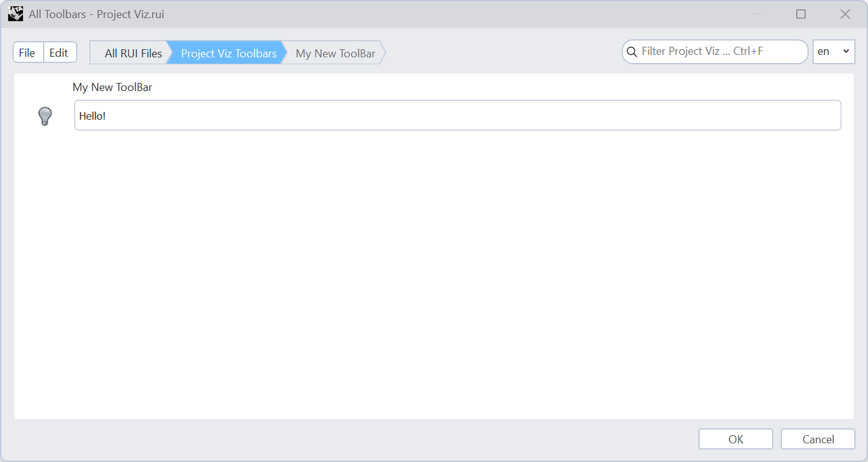Click the 'Hello!' toolbar text field

[458, 115]
